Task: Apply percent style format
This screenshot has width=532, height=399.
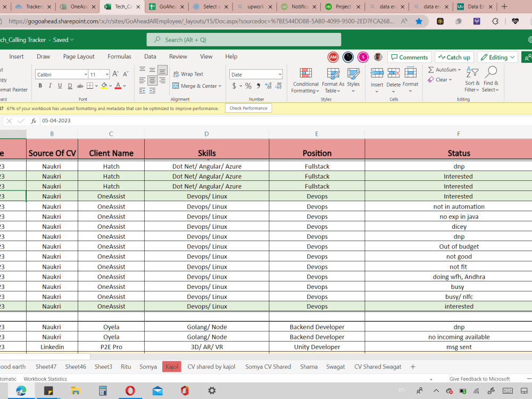Action: tap(248, 86)
